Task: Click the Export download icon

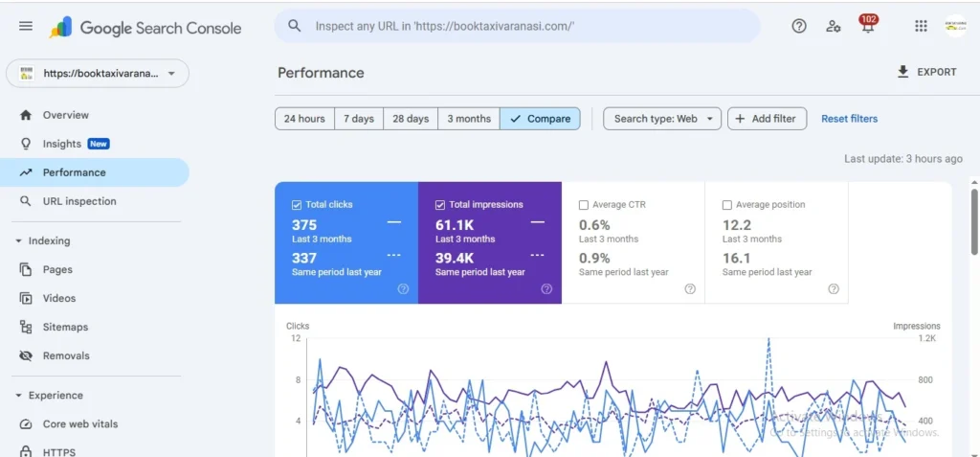Action: pyautogui.click(x=902, y=72)
